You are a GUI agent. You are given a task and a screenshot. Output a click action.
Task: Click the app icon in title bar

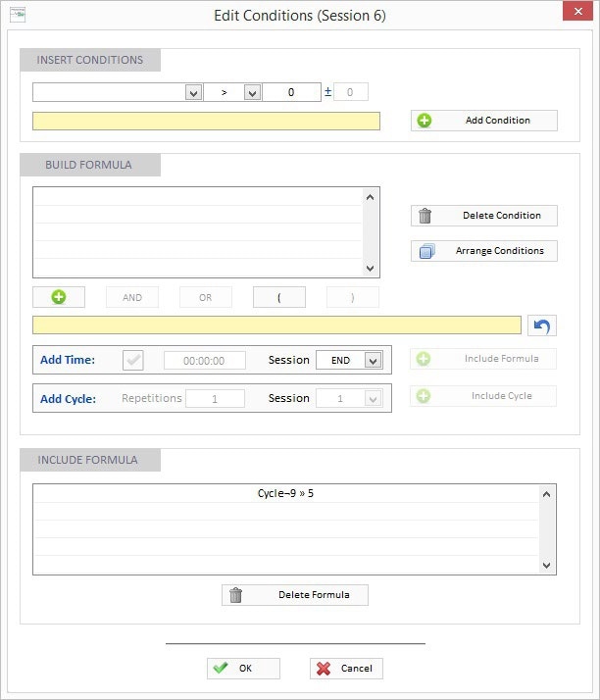click(x=17, y=16)
